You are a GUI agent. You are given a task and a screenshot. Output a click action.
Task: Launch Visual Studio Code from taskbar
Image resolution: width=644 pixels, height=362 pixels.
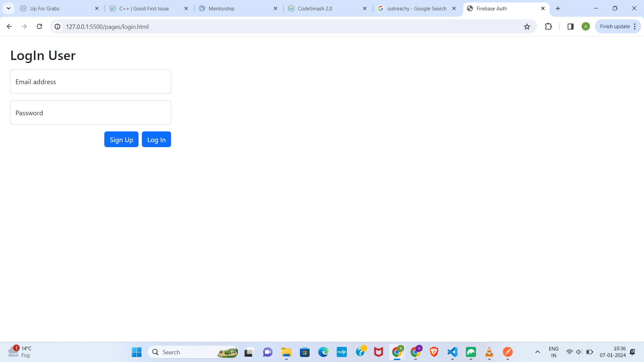pos(452,352)
